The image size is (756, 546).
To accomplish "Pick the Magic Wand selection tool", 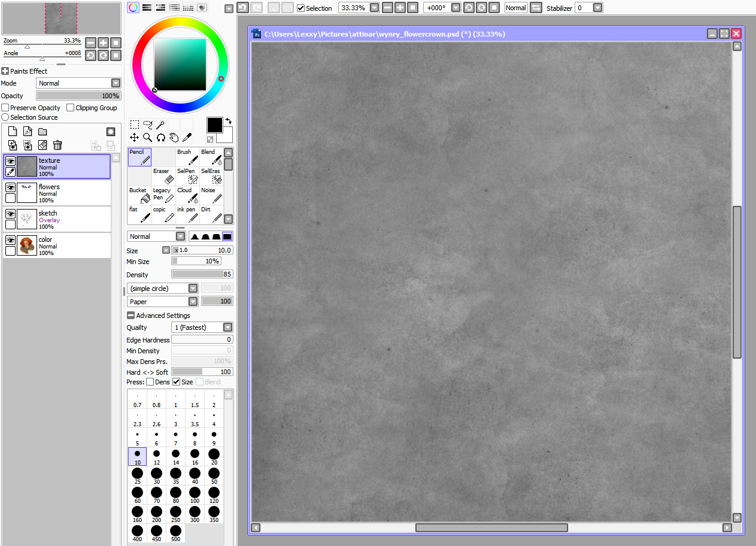I will [x=161, y=125].
